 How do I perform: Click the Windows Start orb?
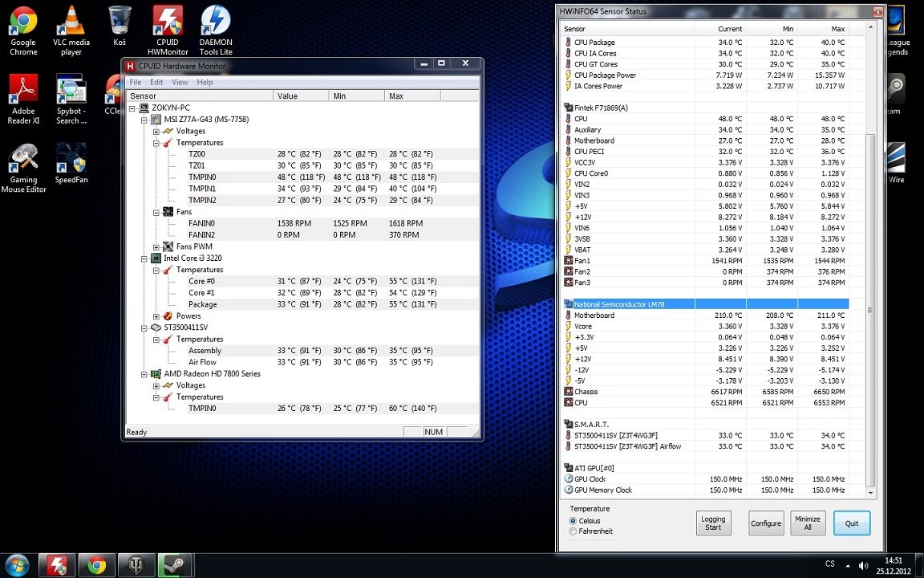click(x=17, y=565)
